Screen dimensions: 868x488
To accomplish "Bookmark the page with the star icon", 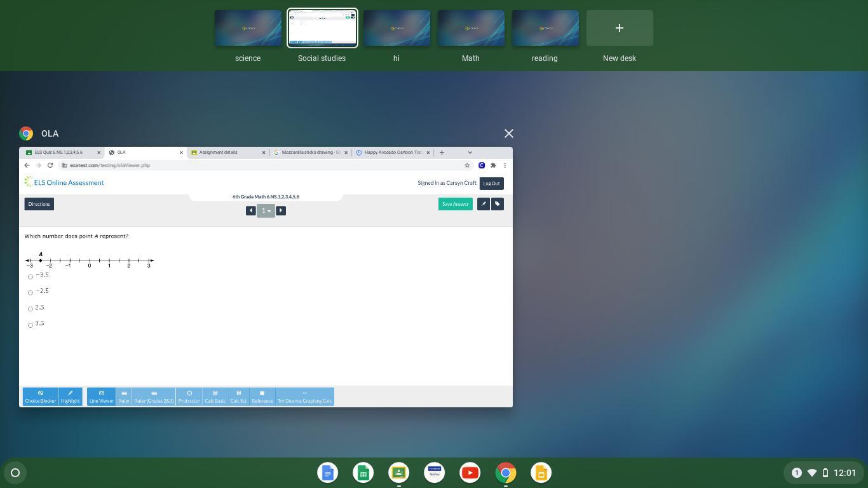I will tap(467, 165).
